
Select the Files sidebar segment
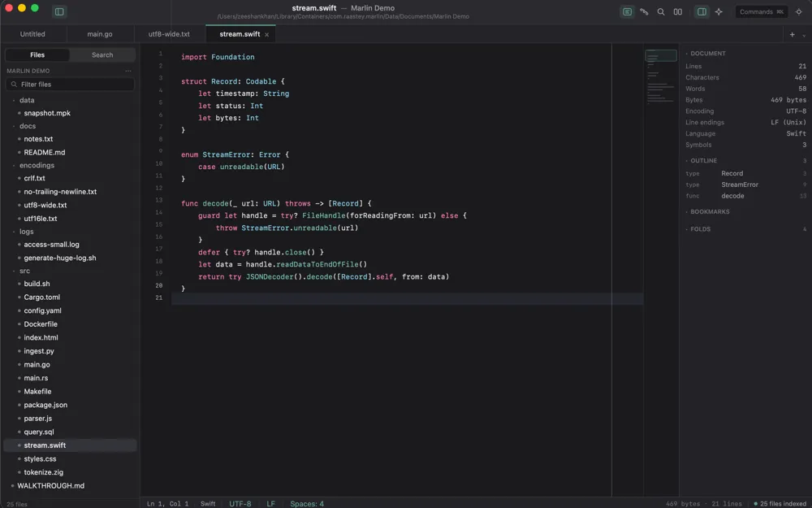37,55
